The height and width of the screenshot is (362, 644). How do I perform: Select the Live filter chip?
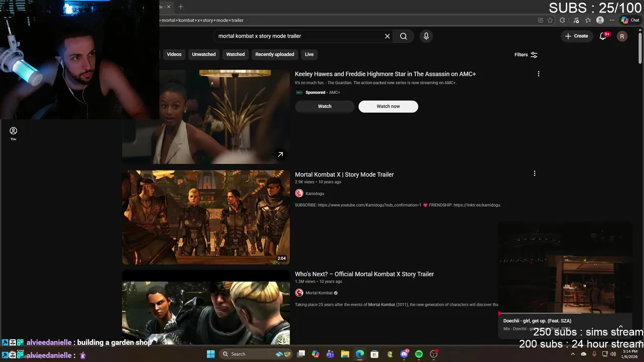pos(309,54)
